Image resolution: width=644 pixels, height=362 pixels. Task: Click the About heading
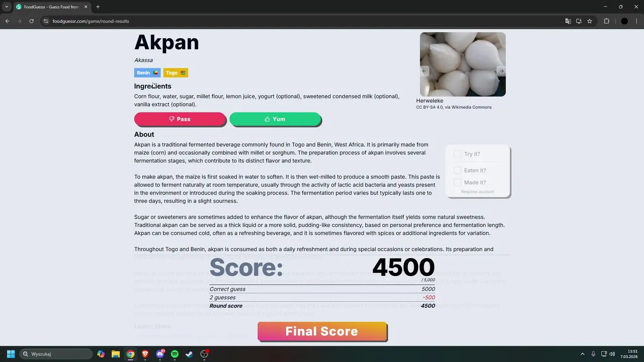[144, 134]
